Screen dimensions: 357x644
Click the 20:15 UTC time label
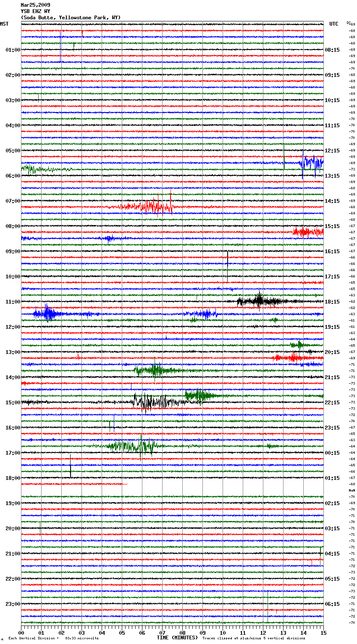pyautogui.click(x=332, y=352)
